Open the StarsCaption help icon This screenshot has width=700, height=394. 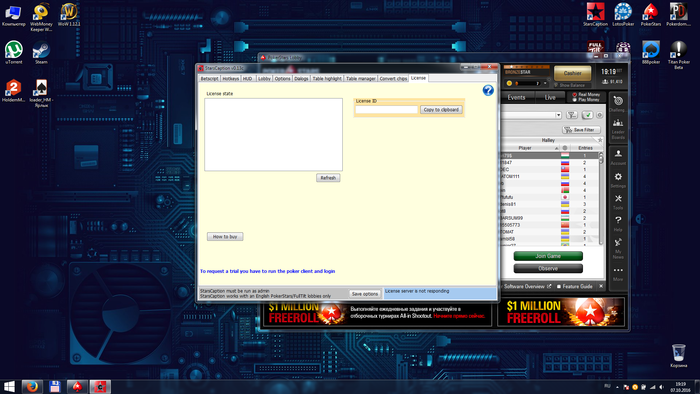click(488, 91)
